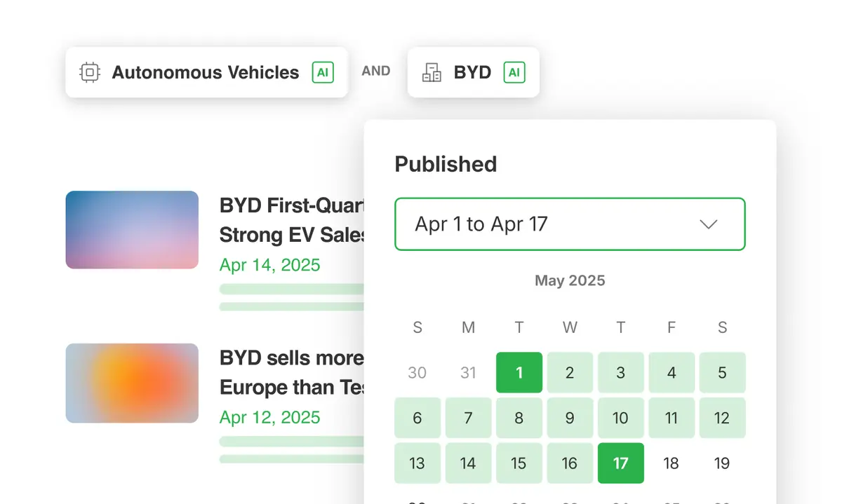Screen dimensions: 842x504
Task: Select calendar day 10
Action: pos(620,418)
